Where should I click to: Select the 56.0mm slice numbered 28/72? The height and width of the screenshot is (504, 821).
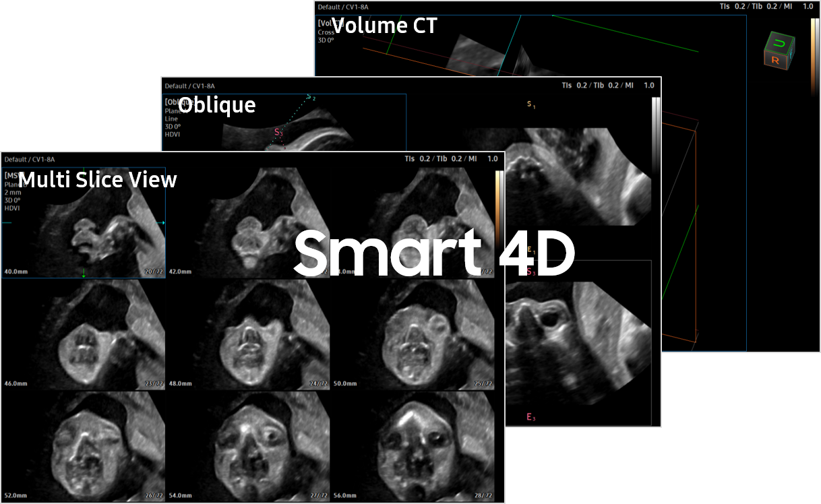tap(413, 445)
